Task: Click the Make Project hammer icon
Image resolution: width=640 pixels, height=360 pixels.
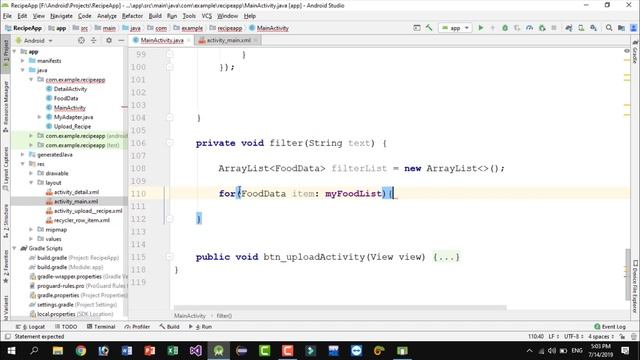Action: [x=429, y=28]
